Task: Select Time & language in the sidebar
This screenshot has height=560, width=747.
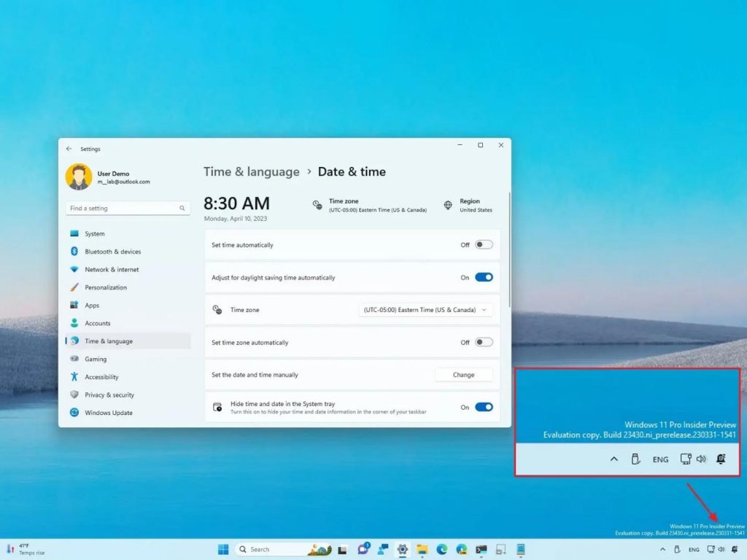Action: pos(128,341)
